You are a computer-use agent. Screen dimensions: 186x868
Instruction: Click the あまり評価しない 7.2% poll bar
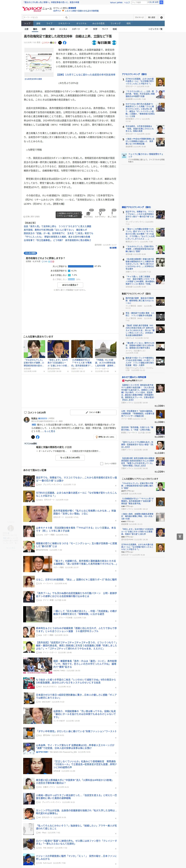click(x=69, y=275)
